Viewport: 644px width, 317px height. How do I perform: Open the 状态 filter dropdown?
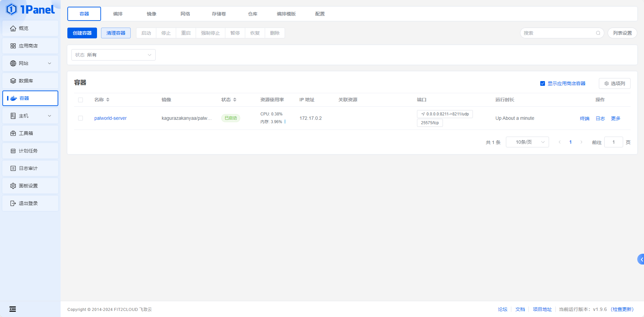pyautogui.click(x=114, y=55)
